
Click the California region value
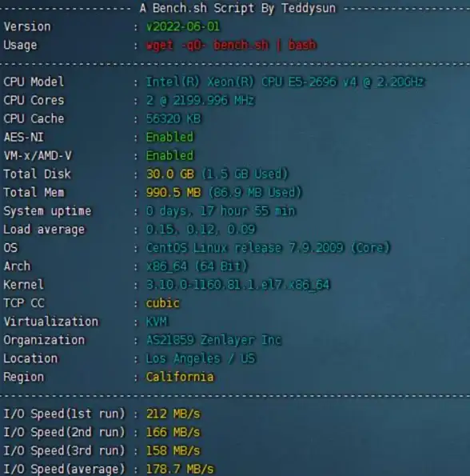point(180,377)
